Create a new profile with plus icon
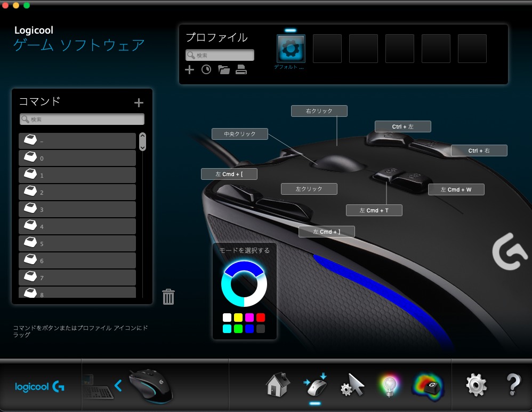Screen dimensions: 532x412 (189, 70)
